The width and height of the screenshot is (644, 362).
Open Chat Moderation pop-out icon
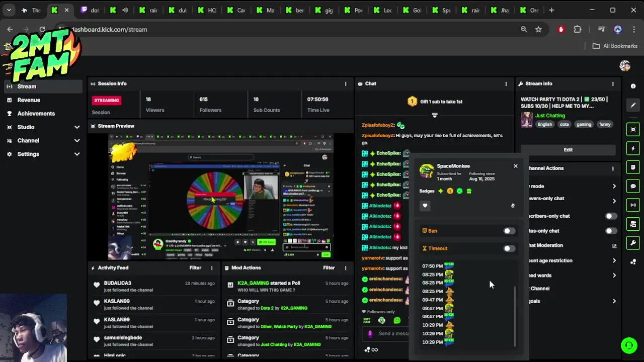[614, 246]
